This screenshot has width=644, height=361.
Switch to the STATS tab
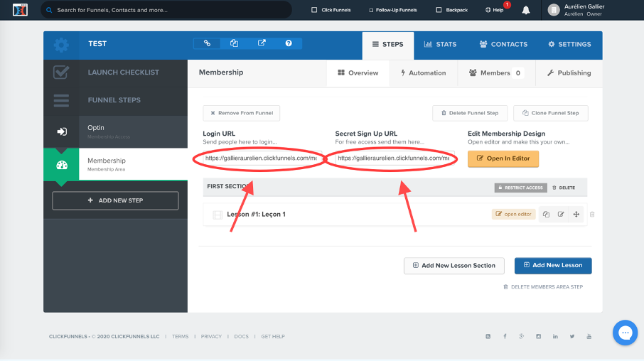point(440,44)
